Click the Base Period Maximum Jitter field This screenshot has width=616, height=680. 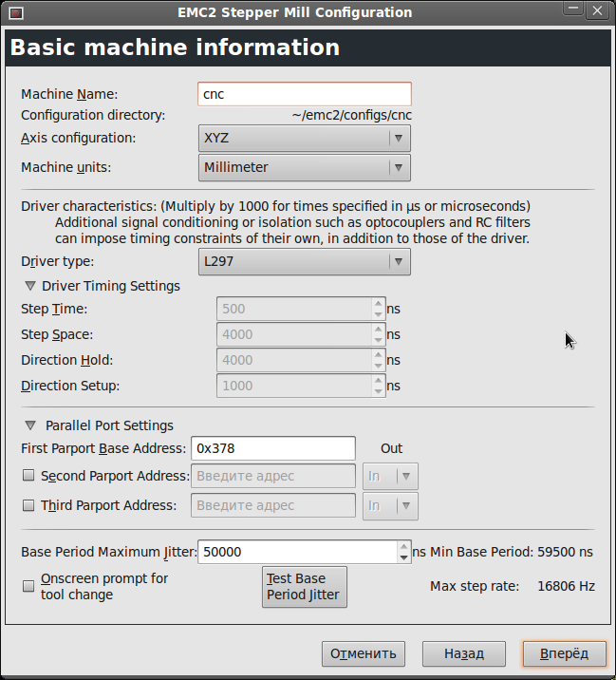click(297, 552)
